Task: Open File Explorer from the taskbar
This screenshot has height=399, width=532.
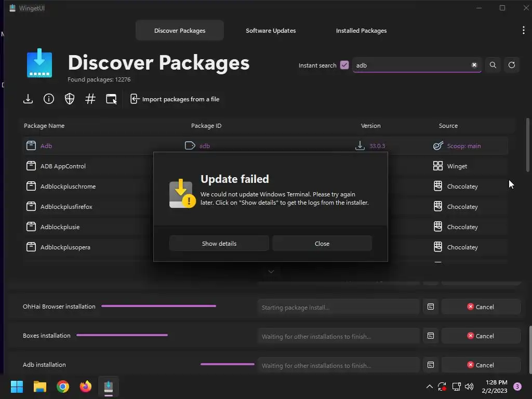Action: (39, 387)
